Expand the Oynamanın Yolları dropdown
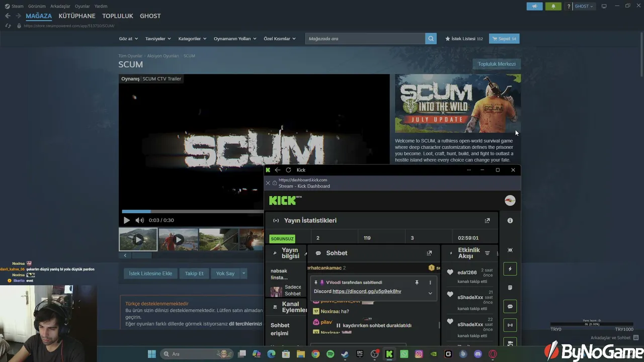Screen dimensions: 644x362 235,39
